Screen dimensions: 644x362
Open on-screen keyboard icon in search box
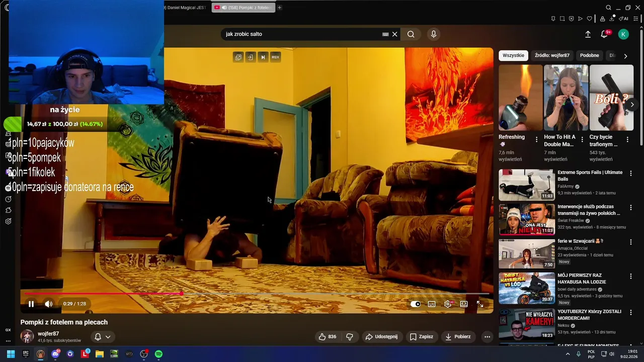tap(385, 34)
